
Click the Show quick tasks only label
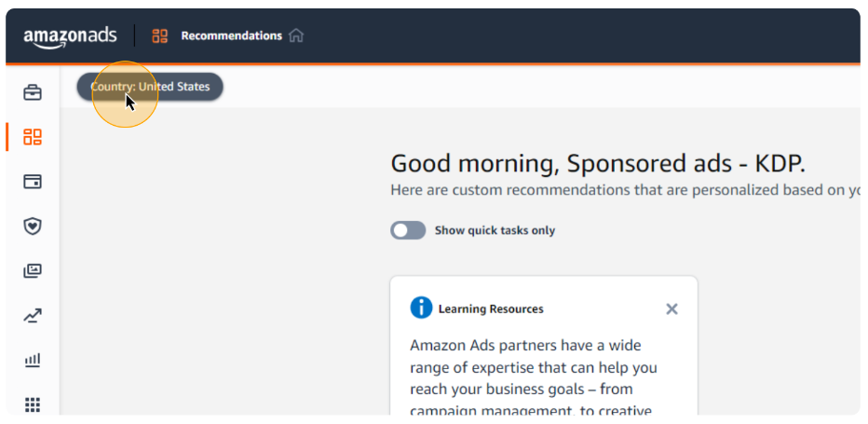495,230
